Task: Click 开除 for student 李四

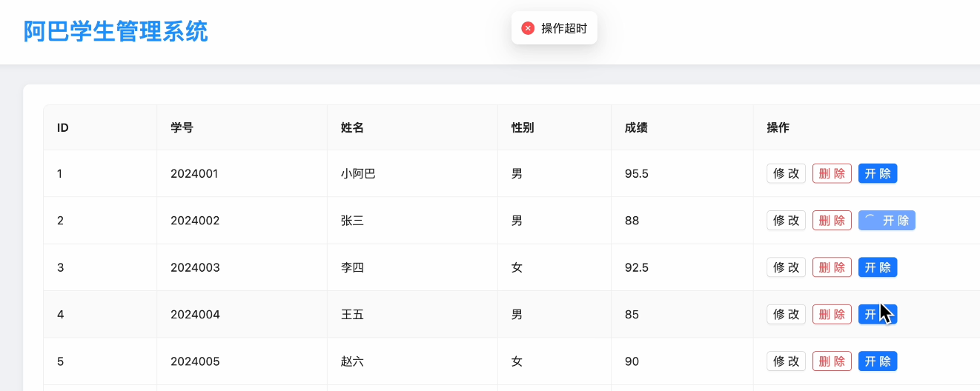Action: (878, 267)
